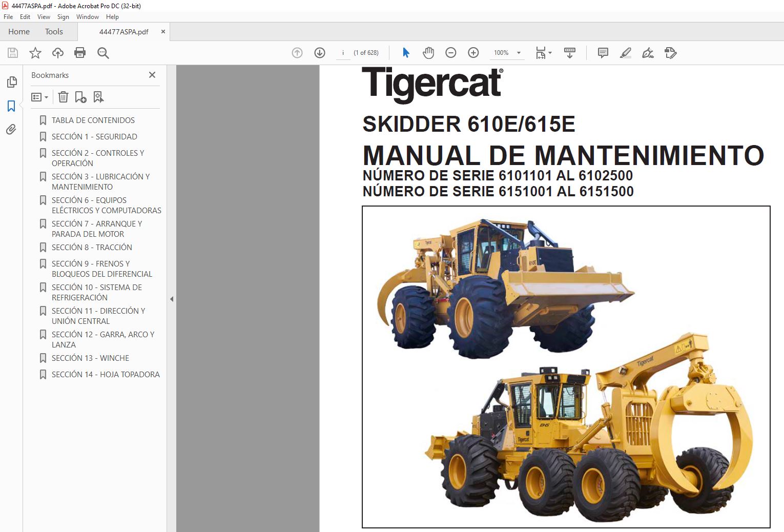Open the View menu
Viewport: 784px width, 532px height.
pos(44,17)
